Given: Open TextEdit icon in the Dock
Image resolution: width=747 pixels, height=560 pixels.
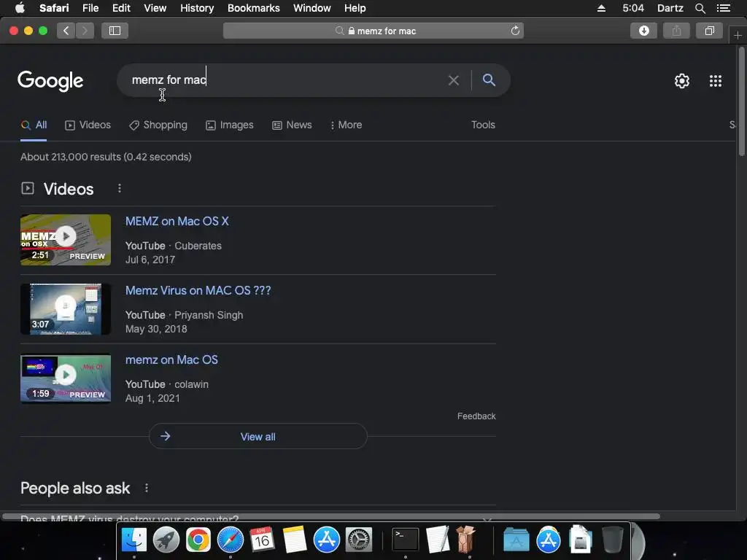Looking at the screenshot, I should (x=438, y=540).
